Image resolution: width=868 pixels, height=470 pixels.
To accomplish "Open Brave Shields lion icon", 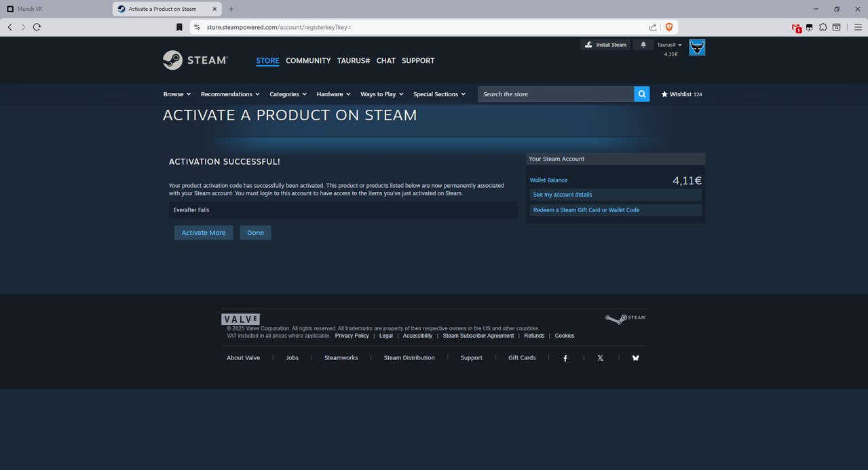I will [x=669, y=27].
